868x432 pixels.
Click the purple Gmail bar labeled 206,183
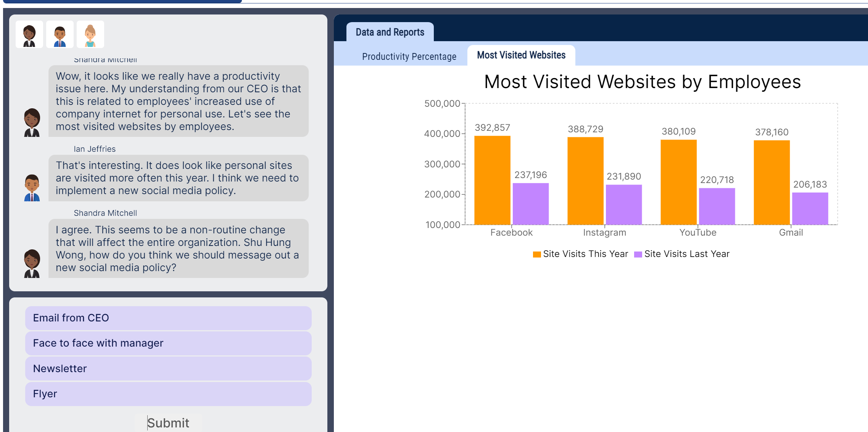(810, 209)
